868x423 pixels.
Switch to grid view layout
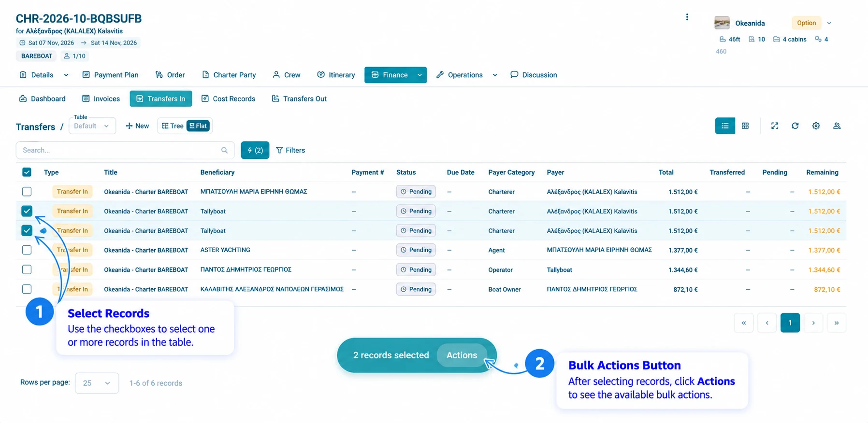pyautogui.click(x=745, y=126)
